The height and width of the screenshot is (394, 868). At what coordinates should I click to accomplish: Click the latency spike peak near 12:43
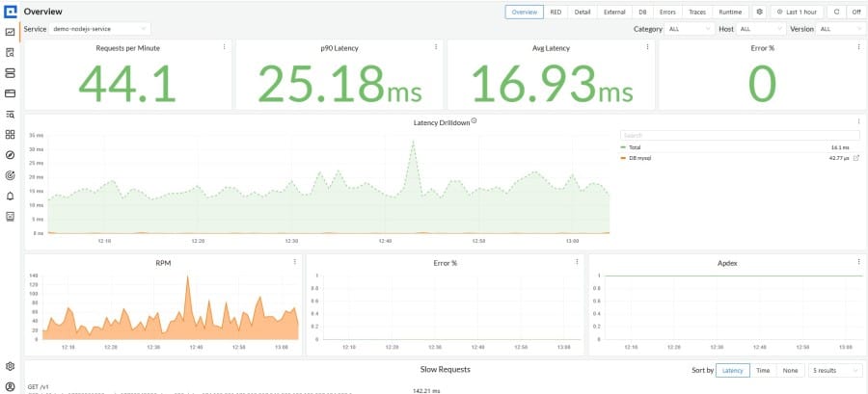tap(413, 142)
